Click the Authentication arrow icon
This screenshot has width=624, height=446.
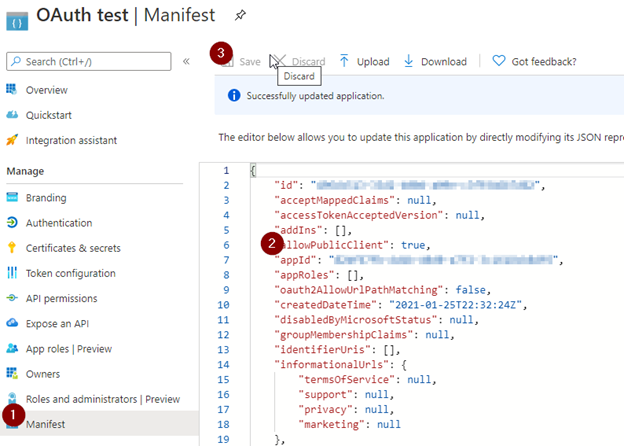click(12, 222)
